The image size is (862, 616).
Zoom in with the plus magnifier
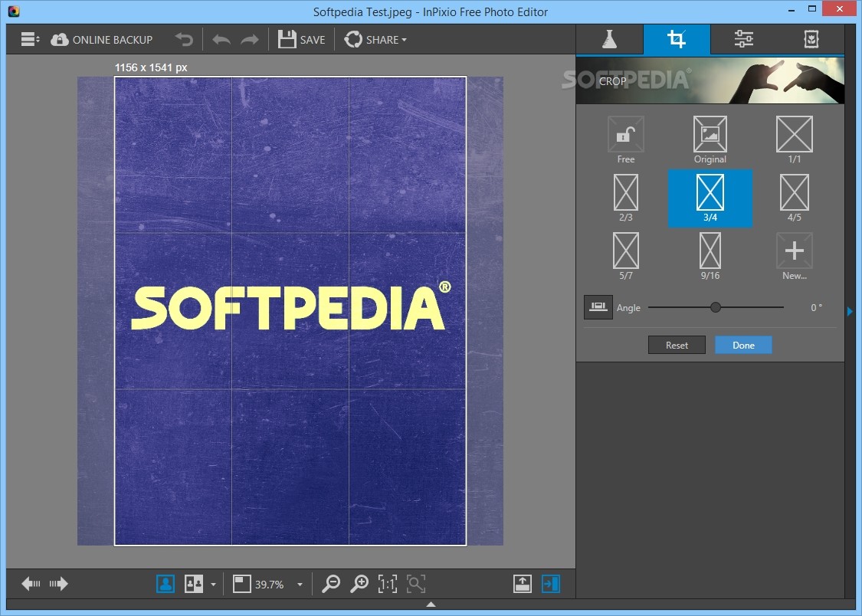(359, 584)
